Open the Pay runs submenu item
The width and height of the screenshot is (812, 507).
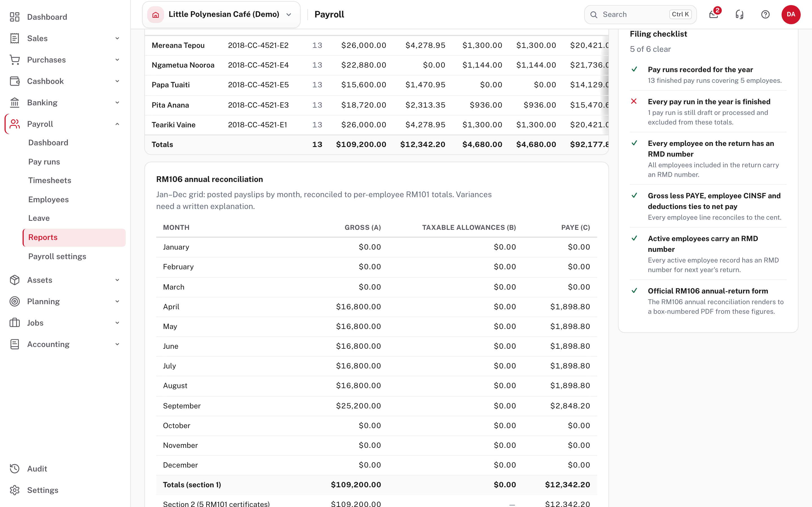[x=44, y=162]
